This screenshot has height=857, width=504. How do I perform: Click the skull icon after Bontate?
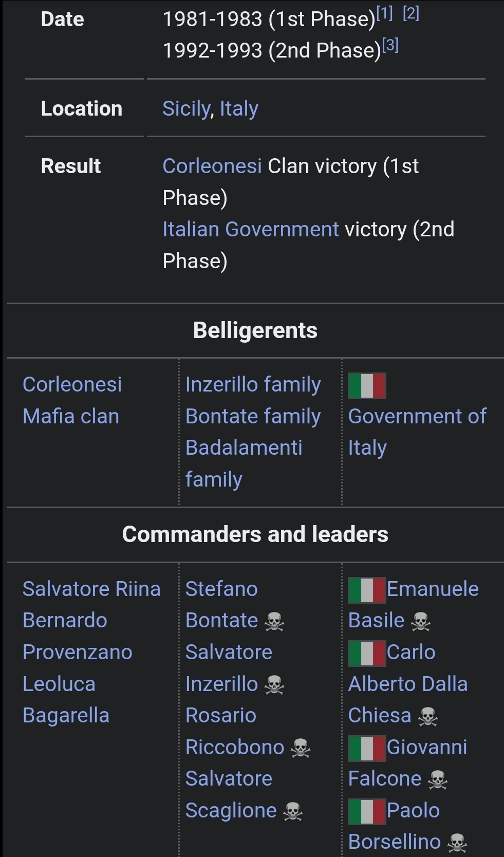click(274, 622)
